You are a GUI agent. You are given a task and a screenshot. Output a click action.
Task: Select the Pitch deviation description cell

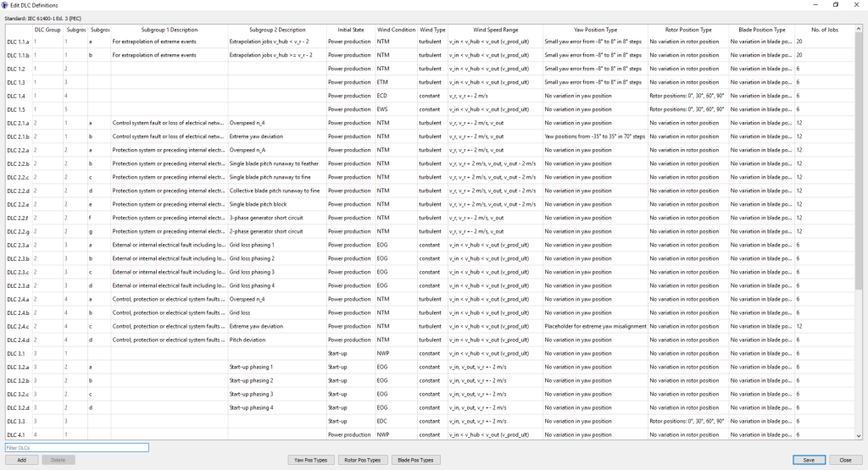276,340
